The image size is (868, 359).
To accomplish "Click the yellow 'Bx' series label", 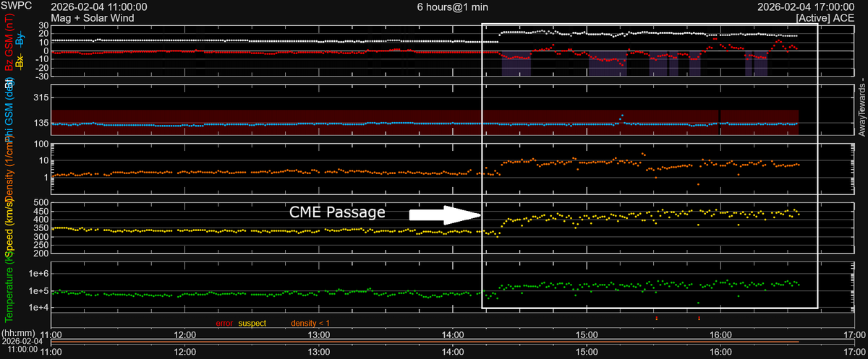I will (20, 60).
